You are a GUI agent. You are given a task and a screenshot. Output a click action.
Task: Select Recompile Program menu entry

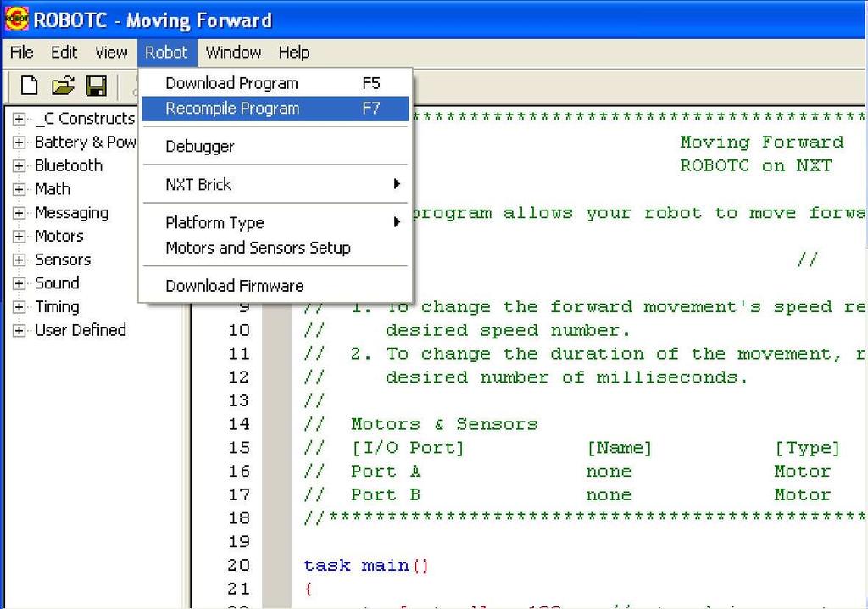click(x=275, y=108)
